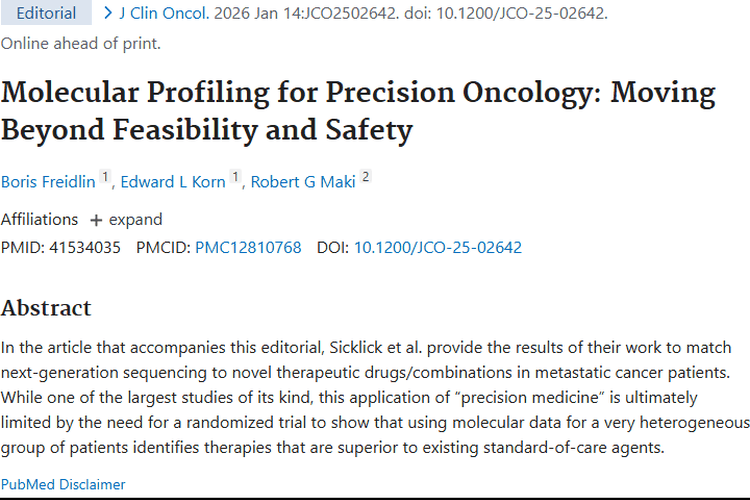Click affiliation superscript 1 after Boris Freidlin

tap(105, 177)
